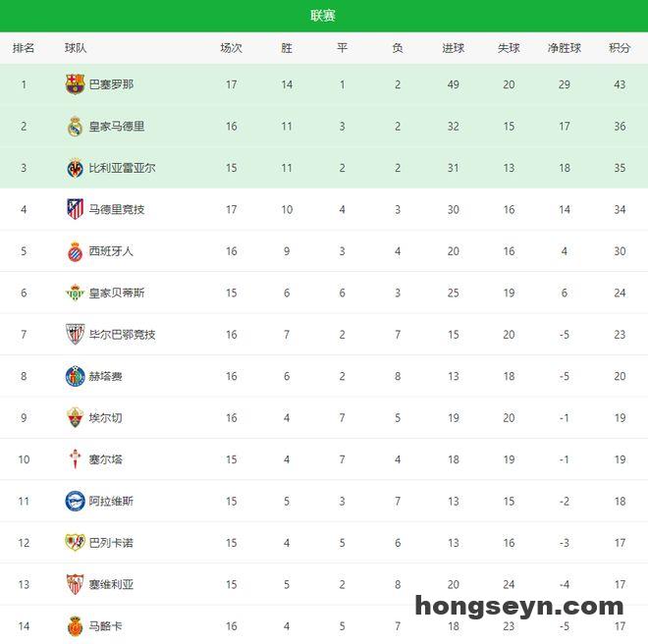This screenshot has width=648, height=644.
Task: Click the Villarreal yellow crest icon
Action: pyautogui.click(x=75, y=168)
